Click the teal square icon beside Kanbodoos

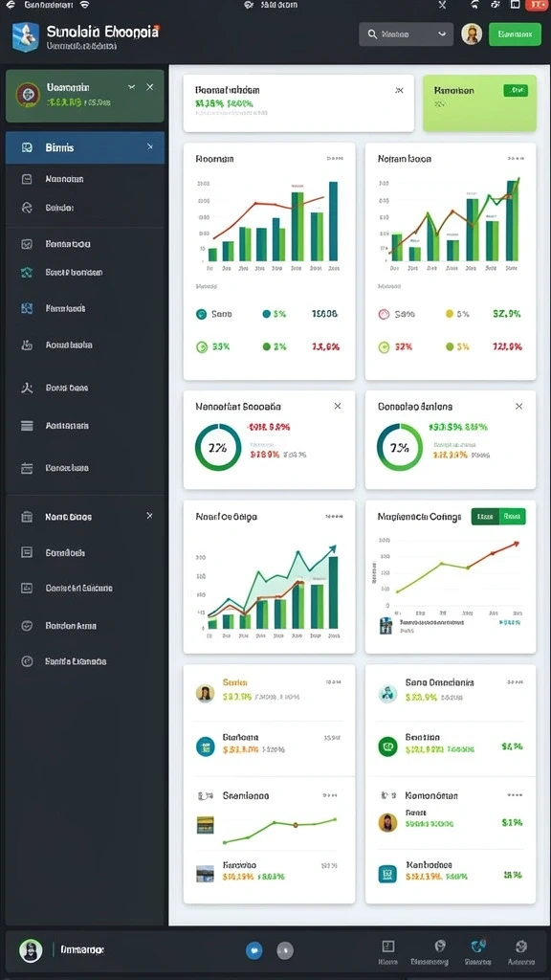(x=388, y=873)
